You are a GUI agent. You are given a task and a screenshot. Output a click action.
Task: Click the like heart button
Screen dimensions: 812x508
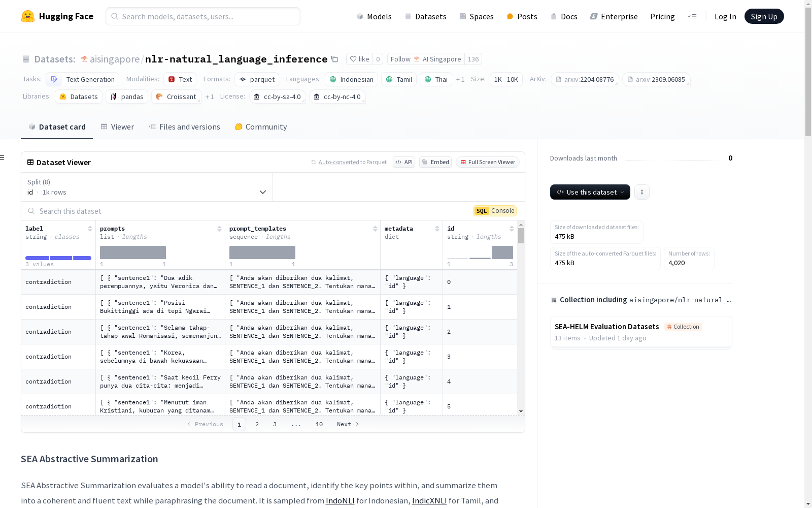(x=359, y=59)
